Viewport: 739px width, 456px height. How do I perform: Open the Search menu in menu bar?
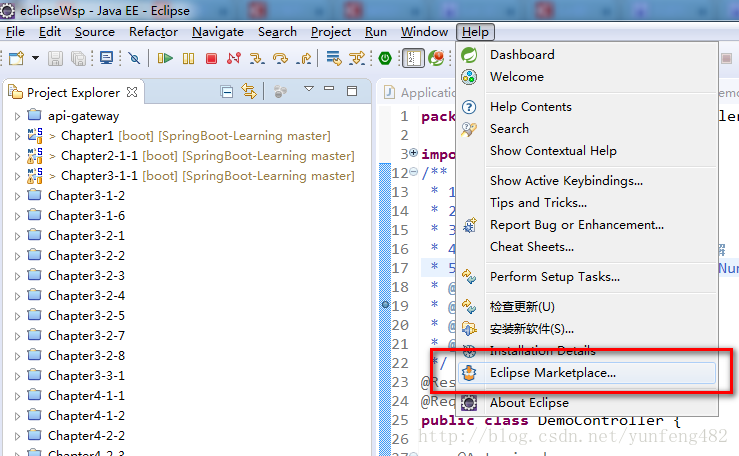coord(277,32)
